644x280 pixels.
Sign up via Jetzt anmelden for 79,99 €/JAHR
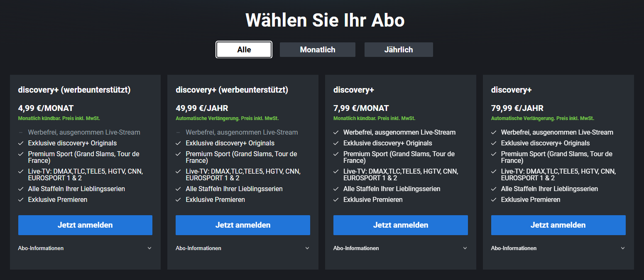pos(558,225)
